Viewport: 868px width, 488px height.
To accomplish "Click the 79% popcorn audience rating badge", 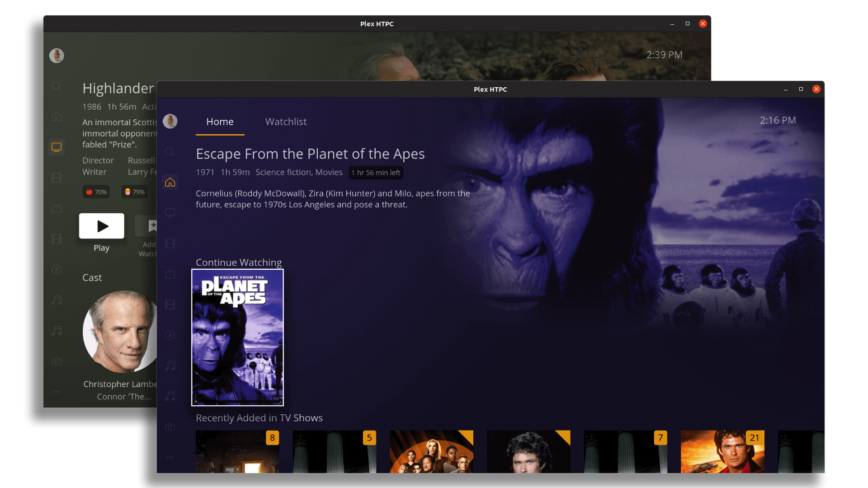I will click(x=135, y=192).
